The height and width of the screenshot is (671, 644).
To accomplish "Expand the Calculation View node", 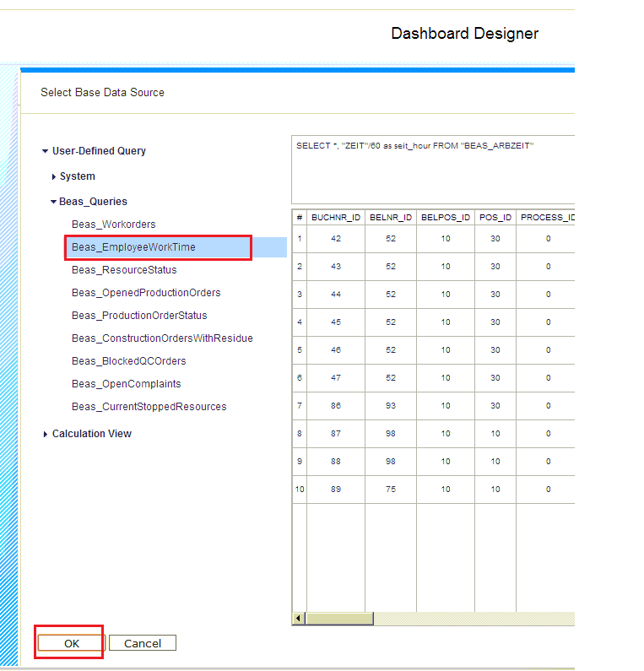I will tap(46, 435).
